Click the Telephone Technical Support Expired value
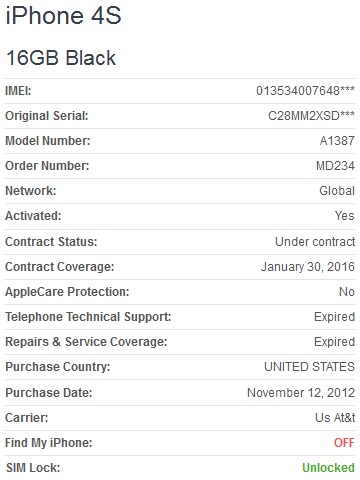360x480 pixels. (x=334, y=317)
